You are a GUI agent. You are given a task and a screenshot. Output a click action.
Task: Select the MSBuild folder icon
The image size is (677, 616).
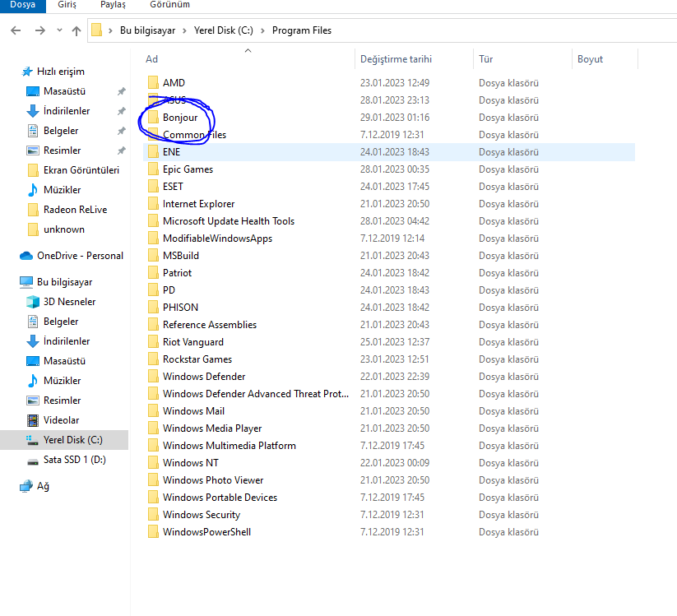tap(153, 255)
